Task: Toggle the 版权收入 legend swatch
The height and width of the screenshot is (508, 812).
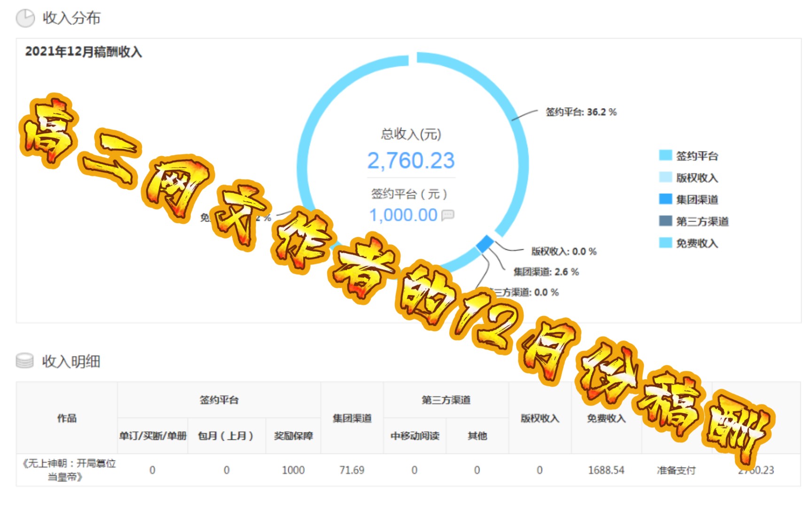Action: click(x=665, y=177)
